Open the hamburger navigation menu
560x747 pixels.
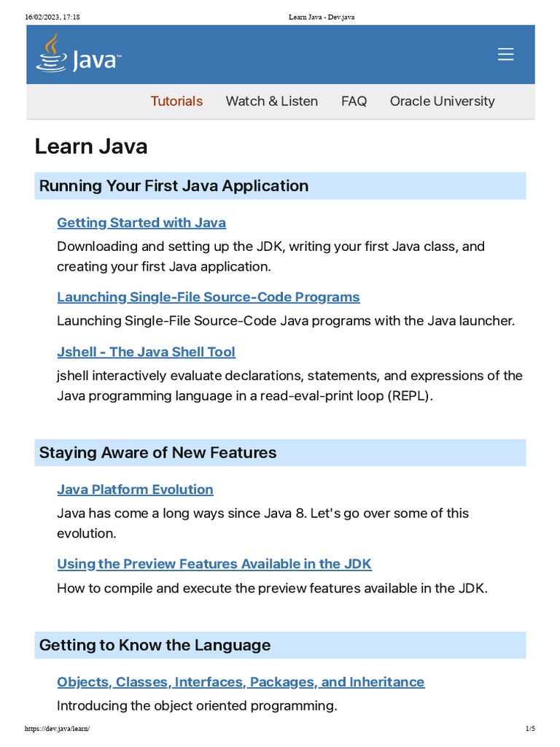click(505, 55)
